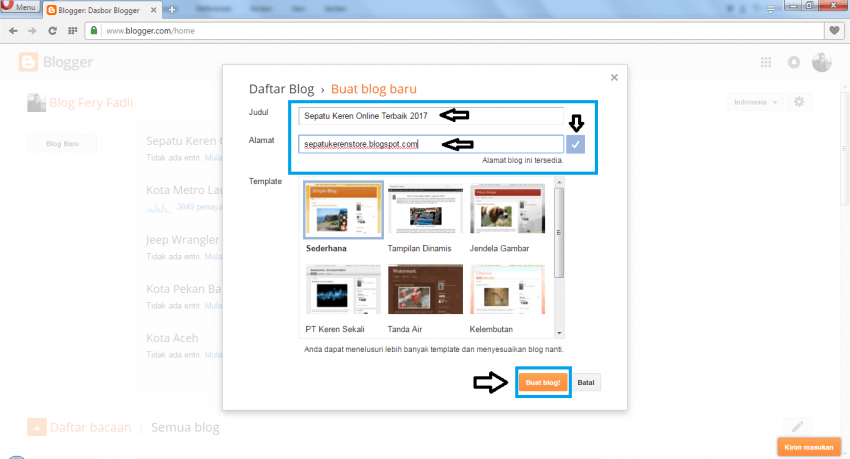Reload the current page
Viewport: 850px width, 459px height.
pyautogui.click(x=52, y=31)
